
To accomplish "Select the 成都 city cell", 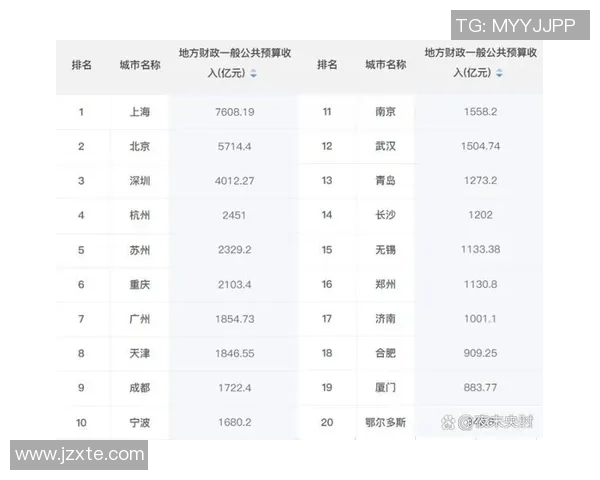I will click(x=140, y=388).
